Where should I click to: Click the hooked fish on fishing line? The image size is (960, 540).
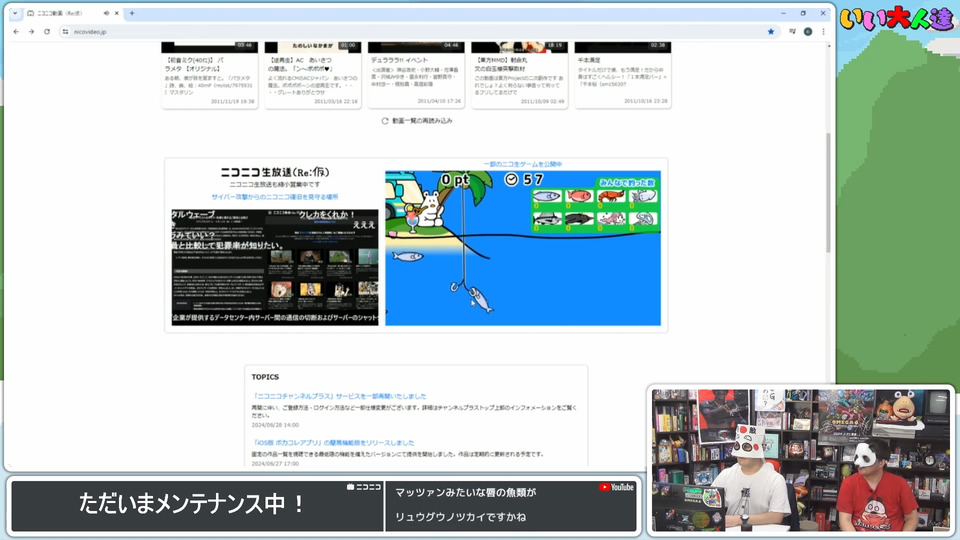pos(481,299)
